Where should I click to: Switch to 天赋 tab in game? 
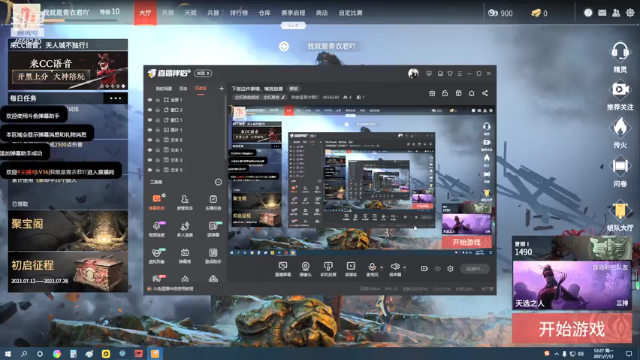tap(191, 13)
